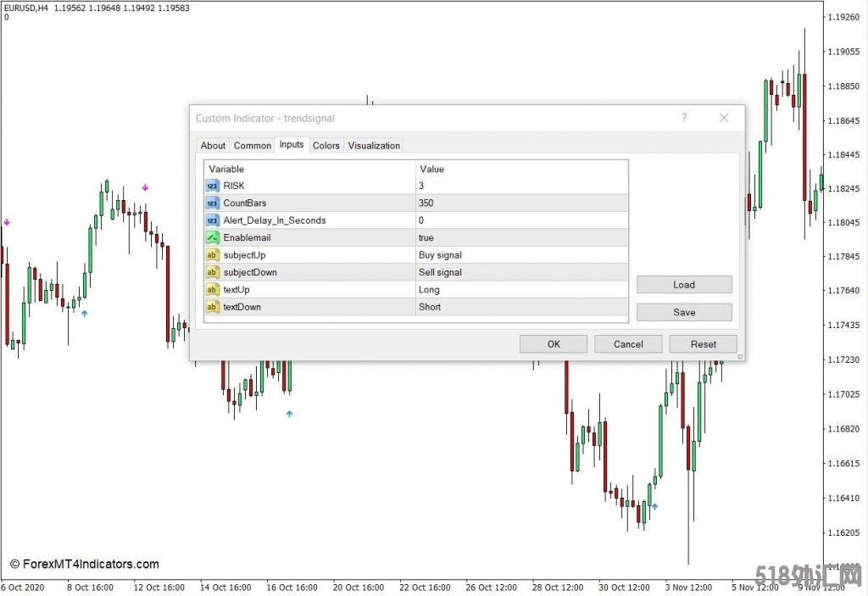This screenshot has width=868, height=596.
Task: Open the About tab
Action: click(213, 146)
